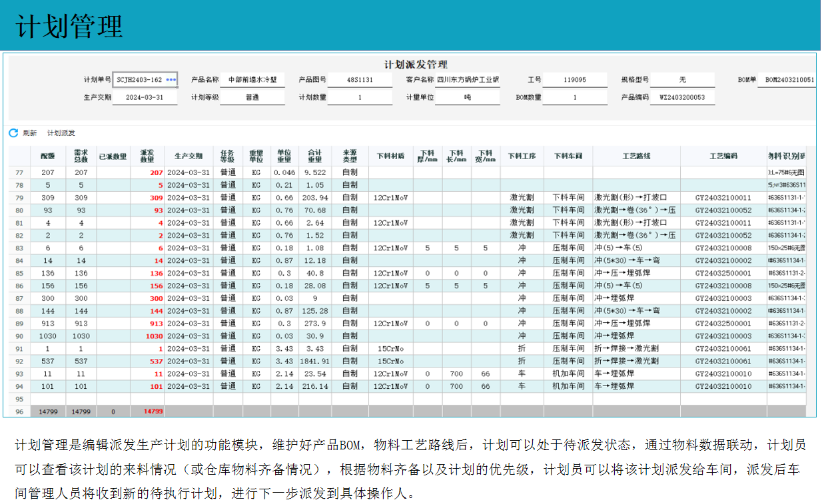Select row number 94 header

click(x=19, y=386)
